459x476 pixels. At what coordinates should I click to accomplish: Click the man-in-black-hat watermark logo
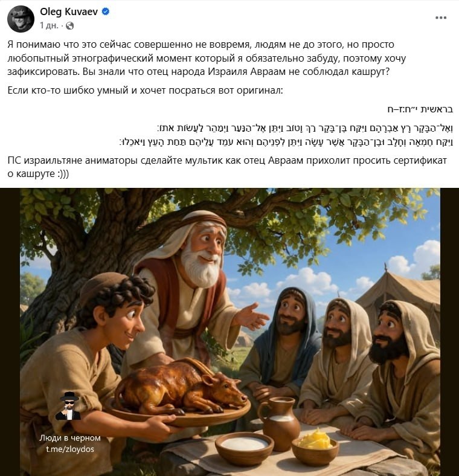(x=69, y=405)
